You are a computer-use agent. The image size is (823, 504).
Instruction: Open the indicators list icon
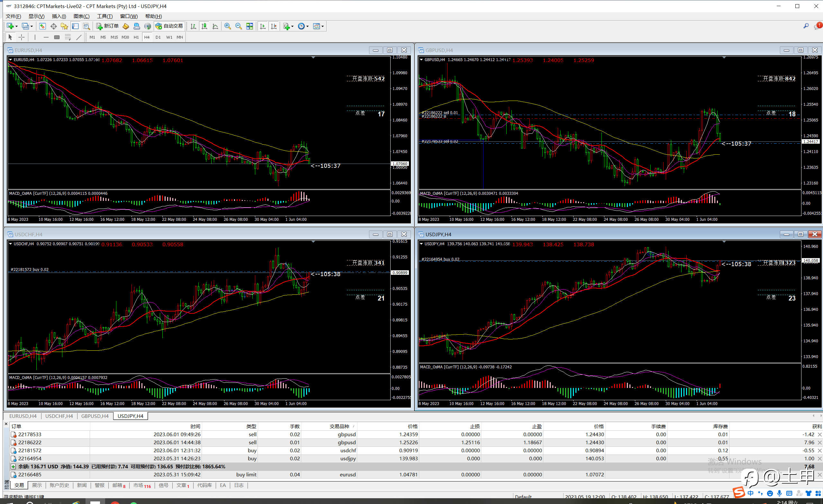[286, 26]
